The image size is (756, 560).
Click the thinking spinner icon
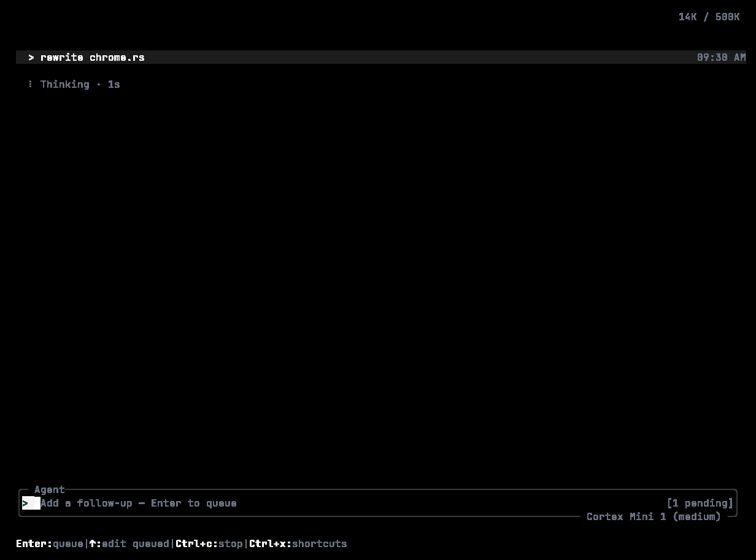click(x=31, y=84)
